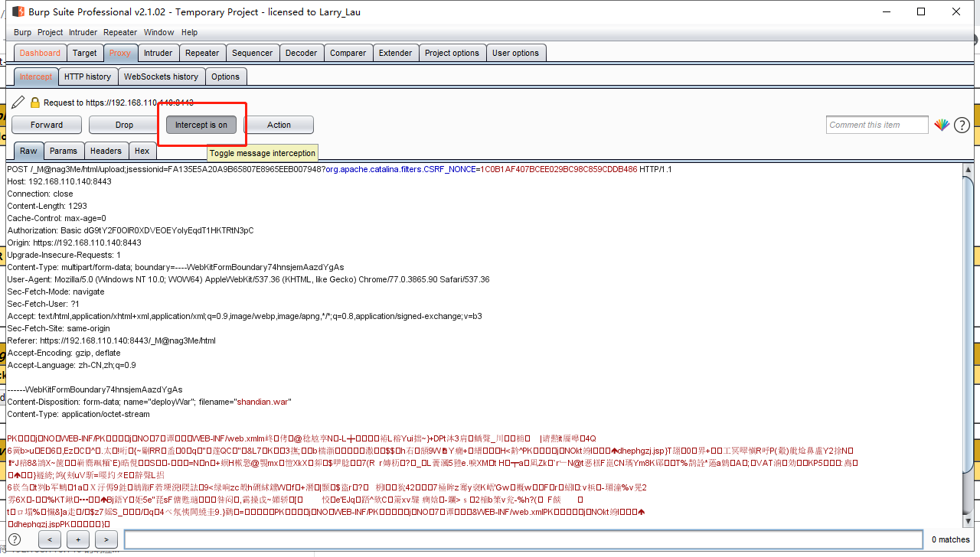
Task: Click the search help question-mark icon
Action: pos(15,539)
